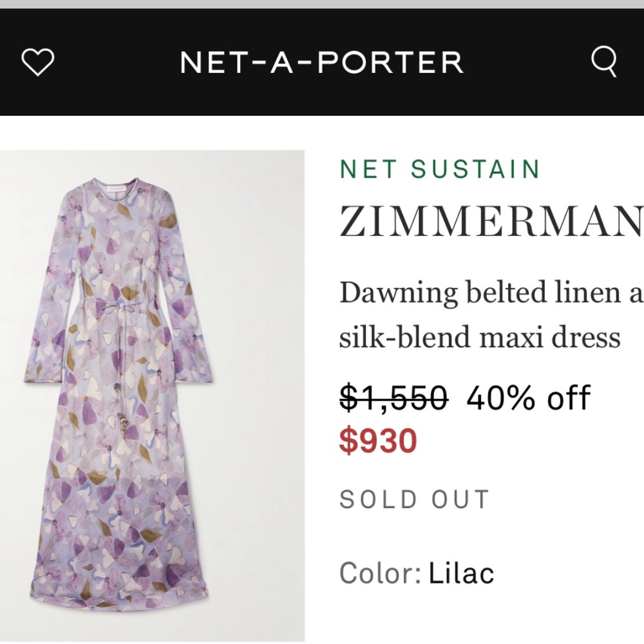Image resolution: width=644 pixels, height=644 pixels.
Task: Click the heart to view saved items
Action: pyautogui.click(x=38, y=62)
